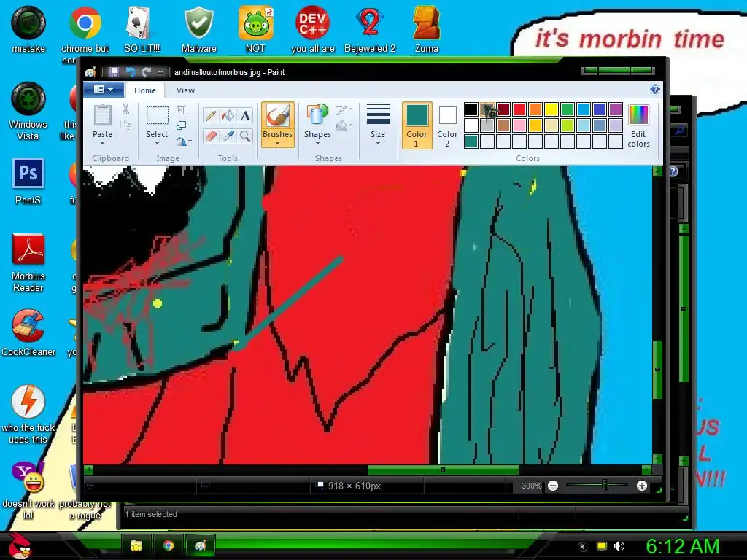Select the Pencil tool in Paint
This screenshot has height=560, width=747.
point(211,116)
